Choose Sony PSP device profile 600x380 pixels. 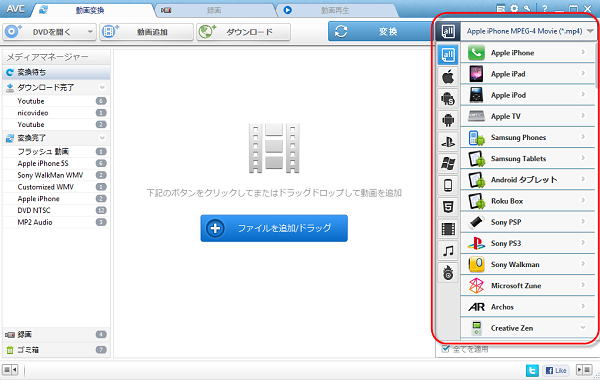[x=528, y=222]
